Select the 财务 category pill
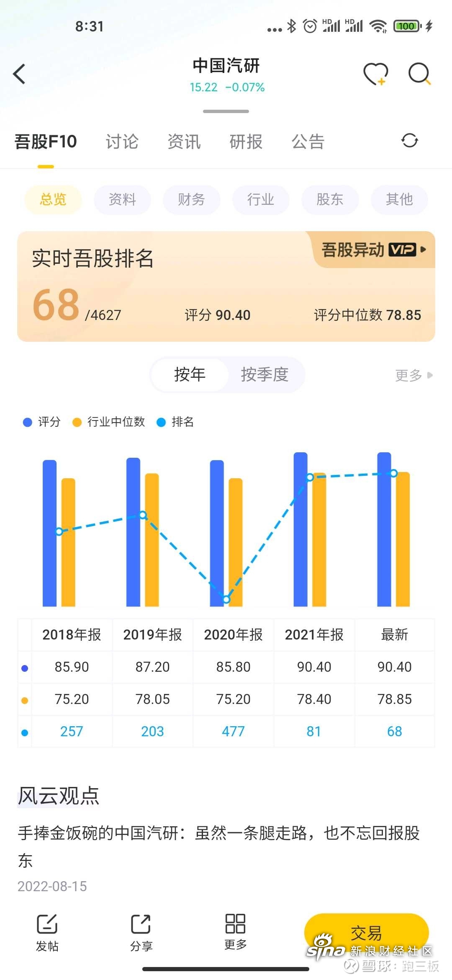The image size is (452, 980). tap(191, 200)
